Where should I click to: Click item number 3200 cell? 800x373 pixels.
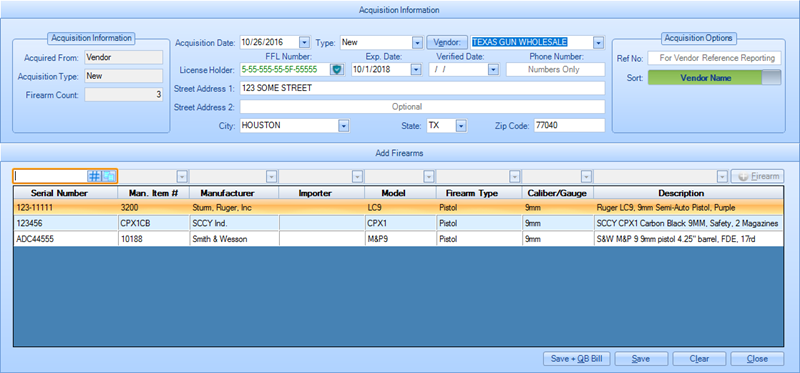(x=154, y=208)
